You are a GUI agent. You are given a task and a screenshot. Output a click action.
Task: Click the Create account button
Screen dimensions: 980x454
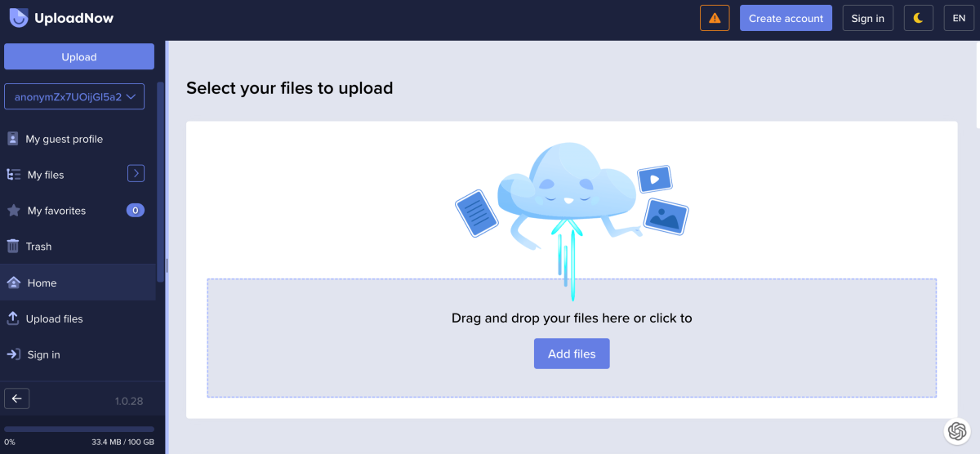coord(786,18)
